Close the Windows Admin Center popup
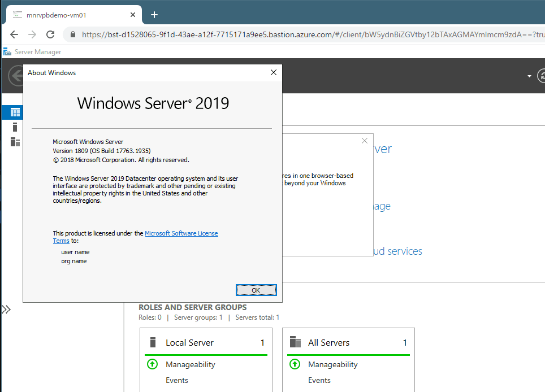This screenshot has height=392, width=545. [x=365, y=141]
